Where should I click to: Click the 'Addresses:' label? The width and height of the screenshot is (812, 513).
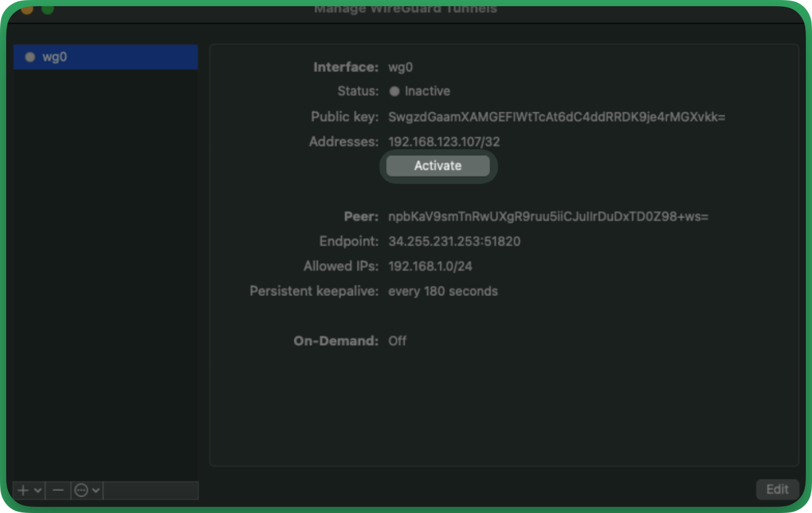344,142
